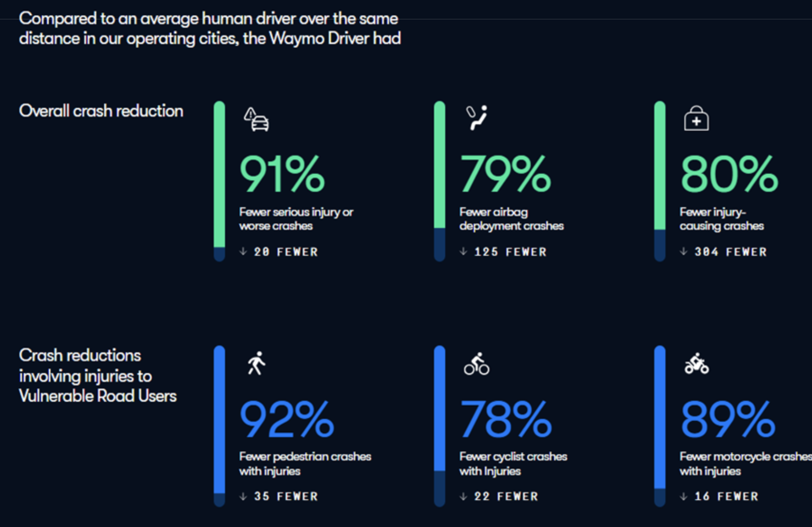Screen dimensions: 812x527
Task: Click the large blue "89%" figure
Action: click(728, 419)
